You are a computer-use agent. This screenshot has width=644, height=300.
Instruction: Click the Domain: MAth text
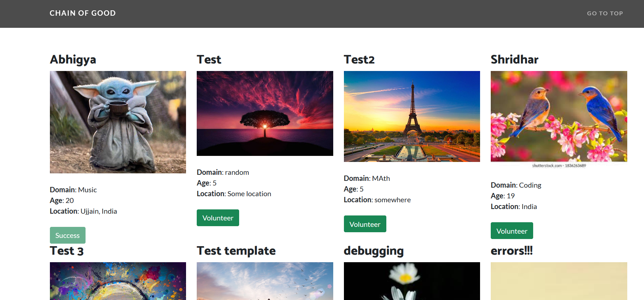pyautogui.click(x=367, y=178)
